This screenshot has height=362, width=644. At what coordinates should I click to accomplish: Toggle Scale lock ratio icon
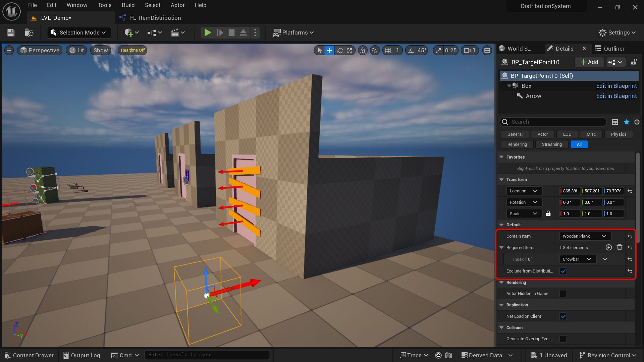pos(548,214)
